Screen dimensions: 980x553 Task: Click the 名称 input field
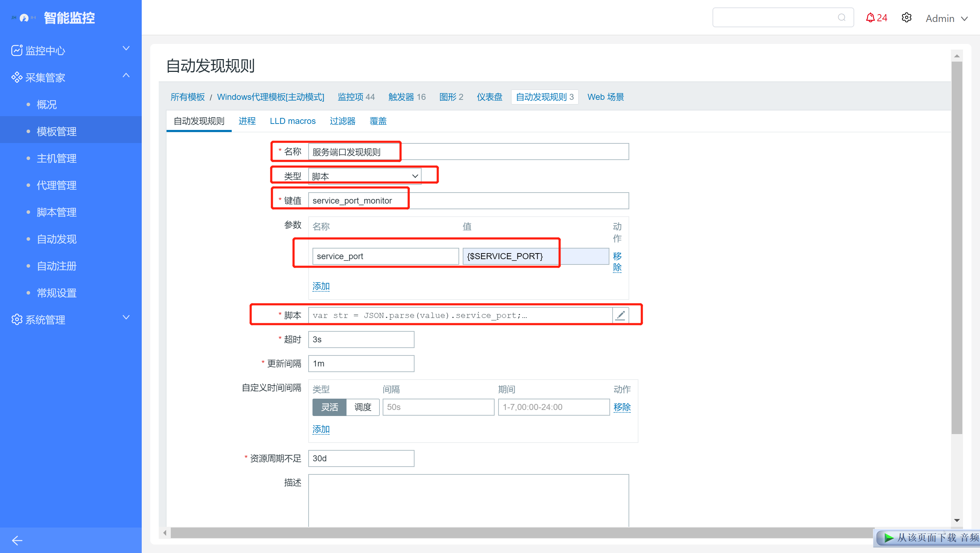[x=469, y=152]
